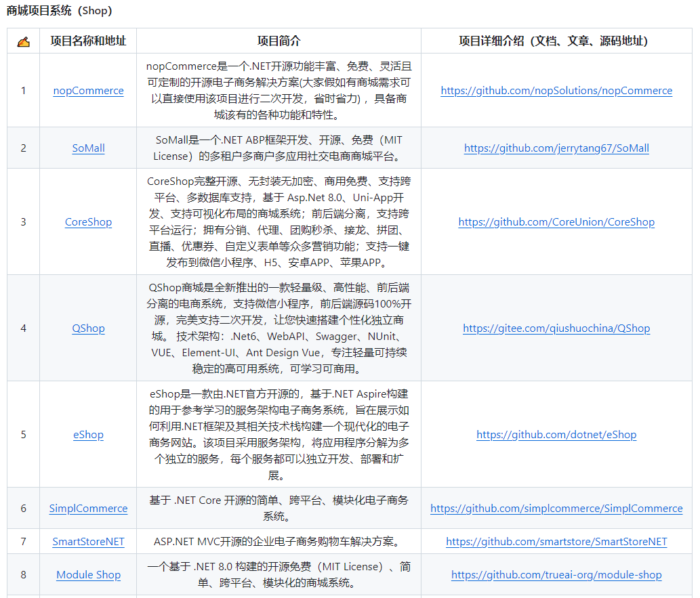The width and height of the screenshot is (700, 598).
Task: Open the nopCommerce project link
Action: click(88, 91)
